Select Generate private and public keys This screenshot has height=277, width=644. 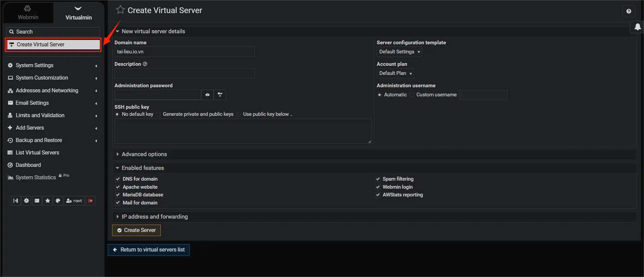coord(158,114)
